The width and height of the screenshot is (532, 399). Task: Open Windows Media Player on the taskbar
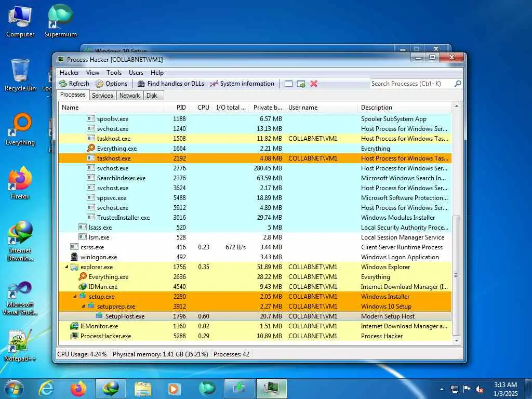[x=175, y=389]
